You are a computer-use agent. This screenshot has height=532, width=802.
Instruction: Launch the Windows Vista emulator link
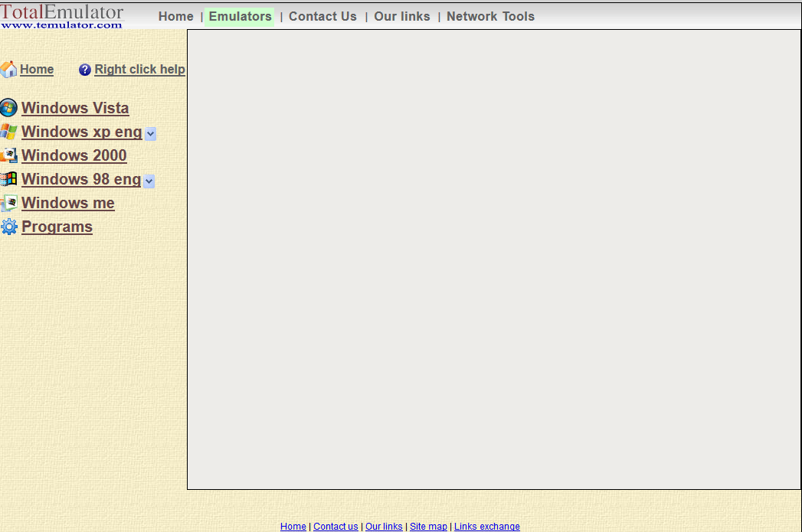75,109
